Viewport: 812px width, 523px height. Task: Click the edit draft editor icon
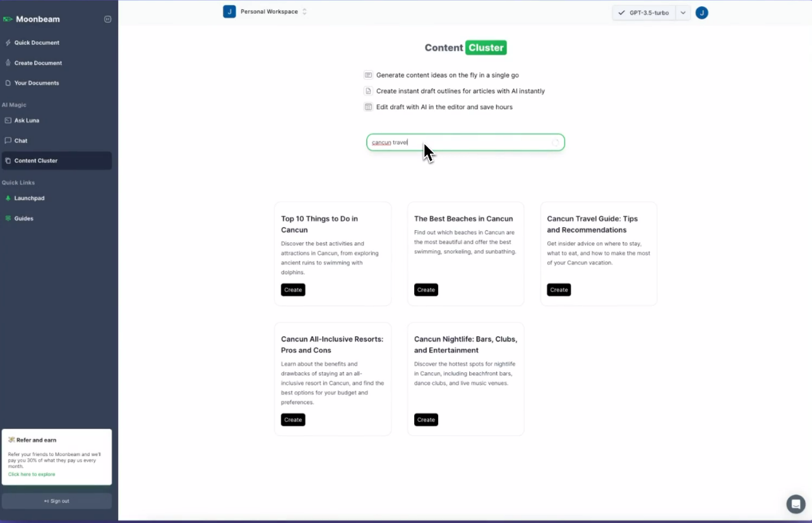368,107
